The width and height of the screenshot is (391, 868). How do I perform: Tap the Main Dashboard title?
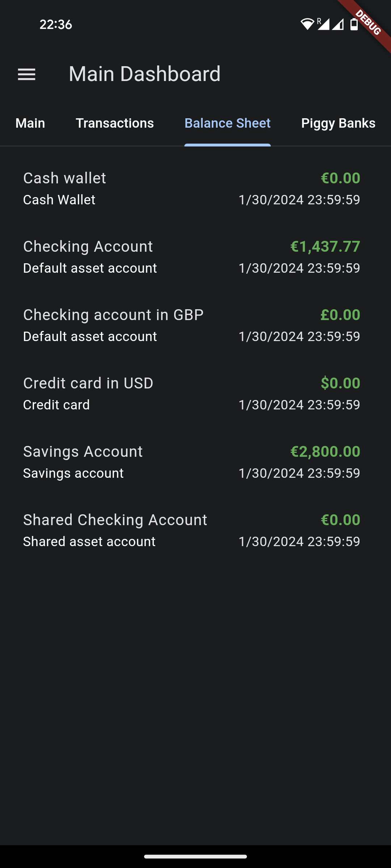144,74
